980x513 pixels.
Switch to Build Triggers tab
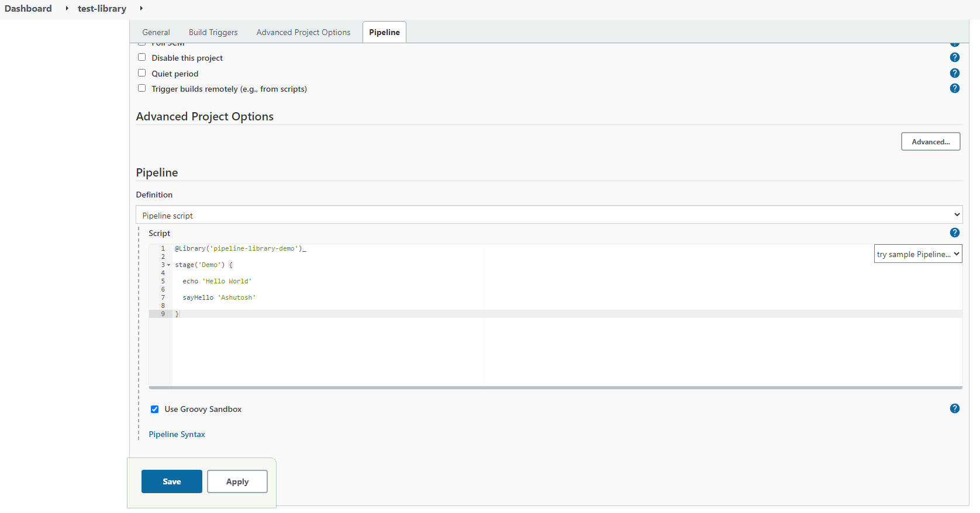[x=213, y=32]
